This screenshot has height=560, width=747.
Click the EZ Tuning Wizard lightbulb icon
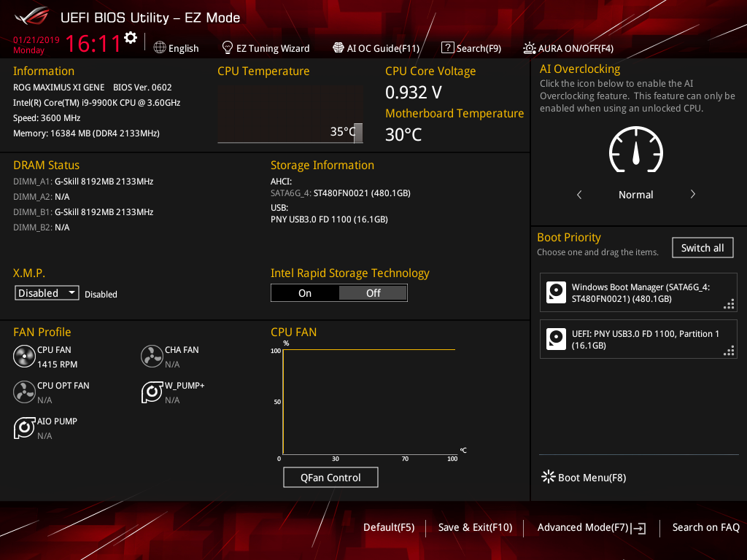(x=228, y=47)
